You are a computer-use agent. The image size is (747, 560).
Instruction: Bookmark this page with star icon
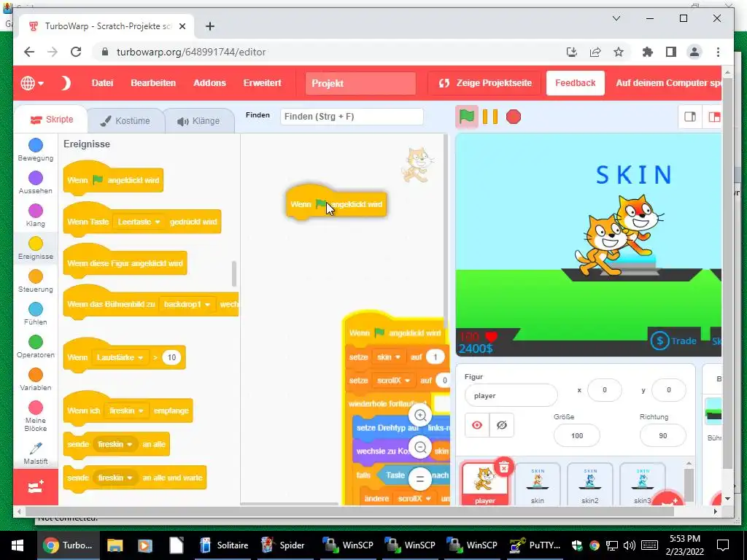coord(619,52)
